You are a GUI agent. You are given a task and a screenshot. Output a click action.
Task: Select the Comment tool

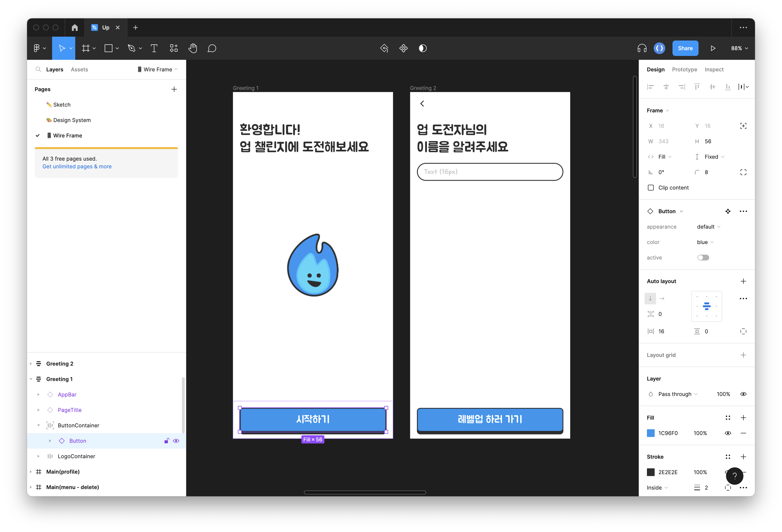(x=212, y=48)
